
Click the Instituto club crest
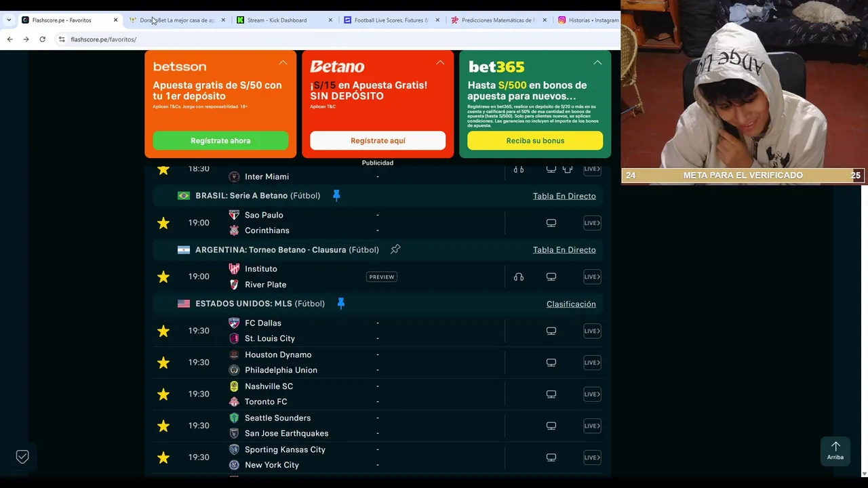pyautogui.click(x=234, y=269)
